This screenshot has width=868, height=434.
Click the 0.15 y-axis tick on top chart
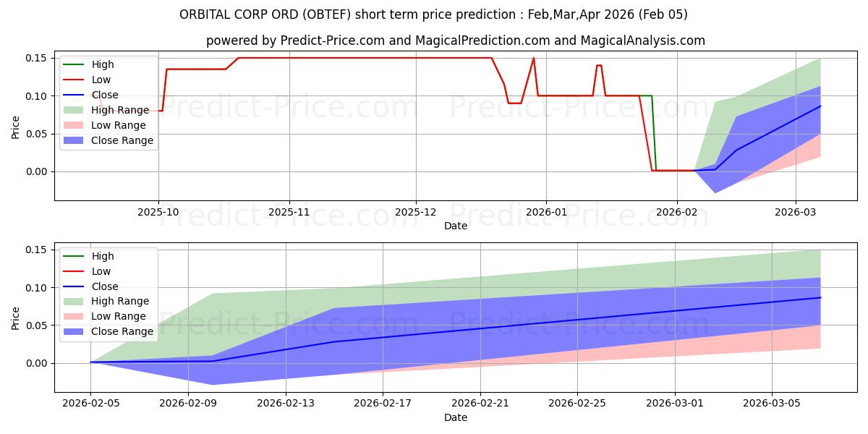37,58
